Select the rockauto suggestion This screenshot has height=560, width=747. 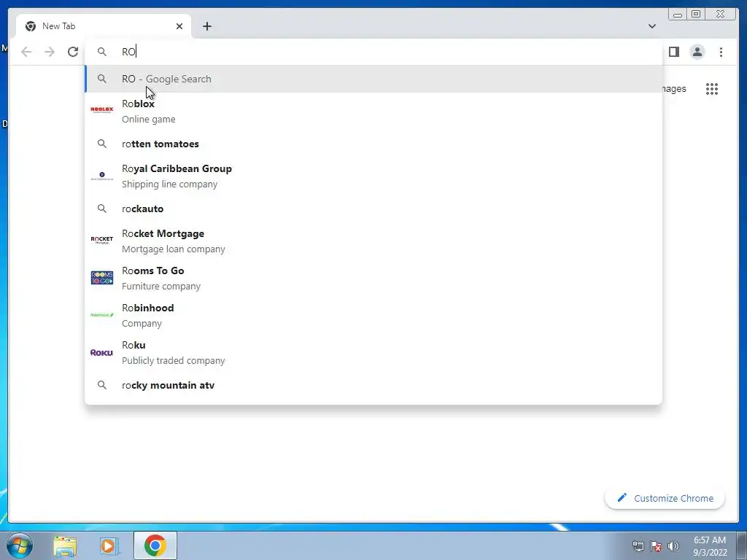374,209
